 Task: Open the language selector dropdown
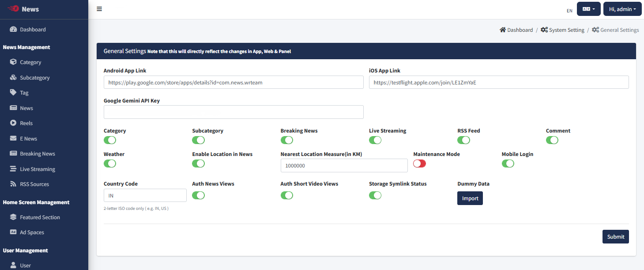pyautogui.click(x=589, y=9)
